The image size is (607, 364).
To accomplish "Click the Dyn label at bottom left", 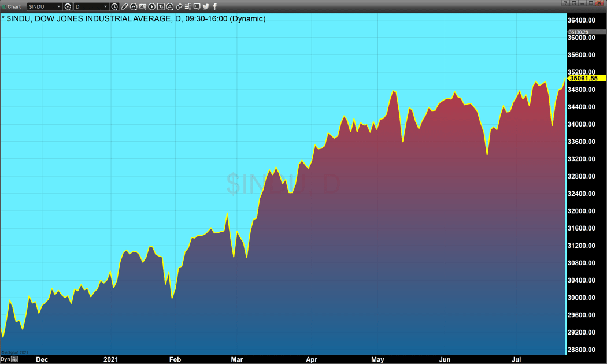I will coord(5,359).
